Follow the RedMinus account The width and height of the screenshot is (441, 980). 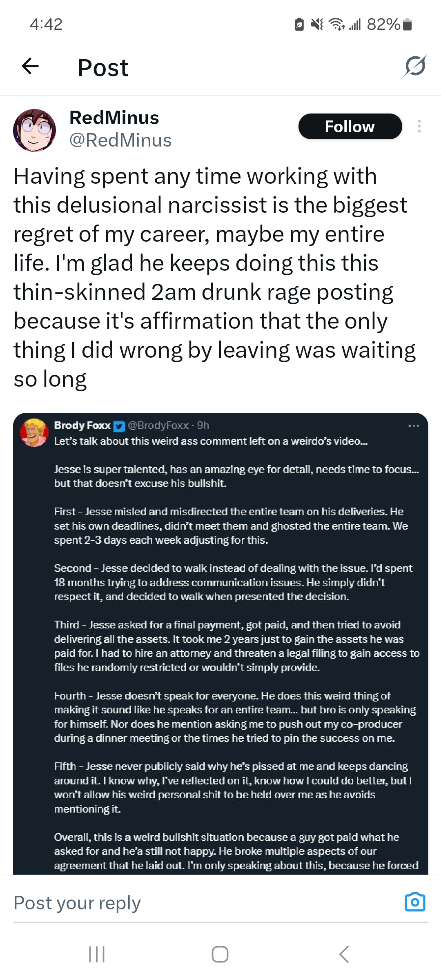pyautogui.click(x=350, y=127)
